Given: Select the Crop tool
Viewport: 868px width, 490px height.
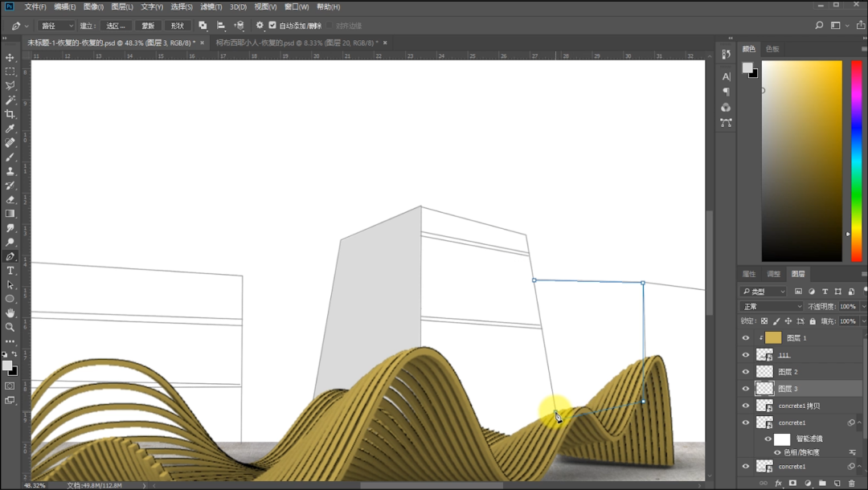Looking at the screenshot, I should [10, 114].
